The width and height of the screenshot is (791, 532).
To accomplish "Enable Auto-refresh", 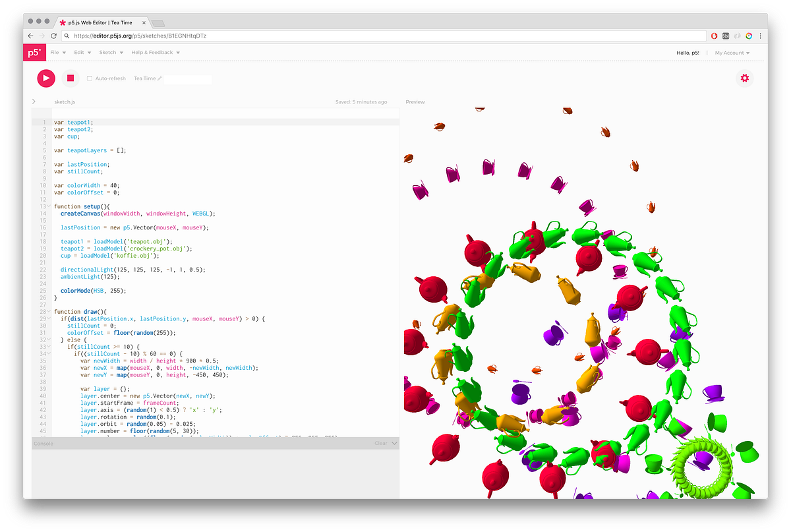I will [x=89, y=78].
